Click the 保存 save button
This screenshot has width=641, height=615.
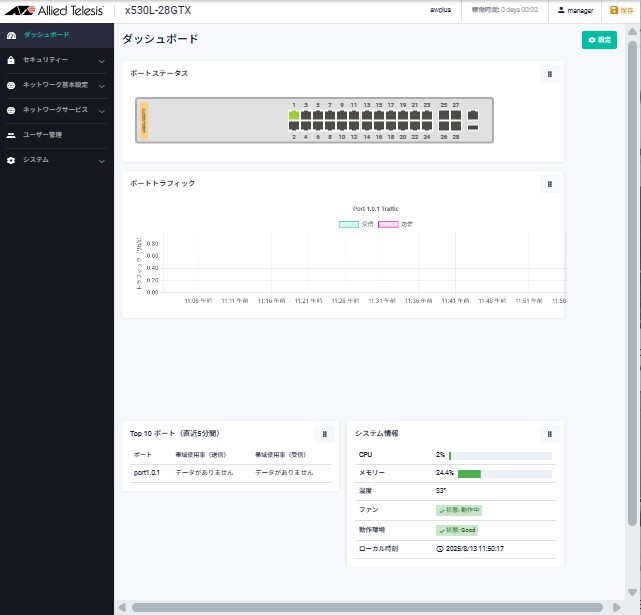pyautogui.click(x=621, y=10)
